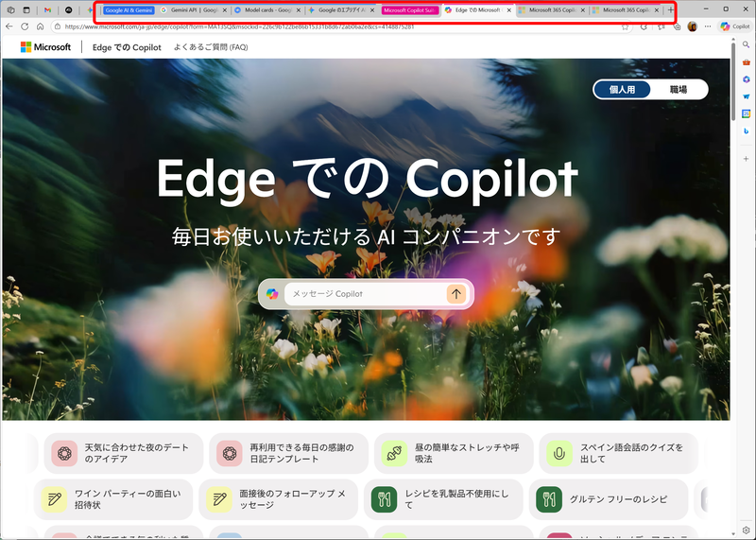
Task: Choose グルテン フリーのレシピ prompt
Action: [x=609, y=499]
